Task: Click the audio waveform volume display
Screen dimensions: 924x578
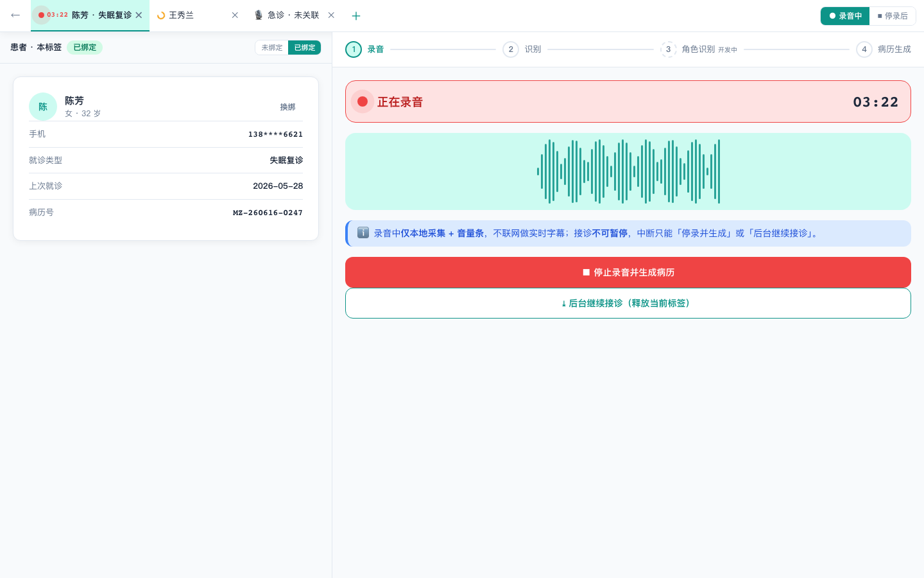Action: coord(628,171)
